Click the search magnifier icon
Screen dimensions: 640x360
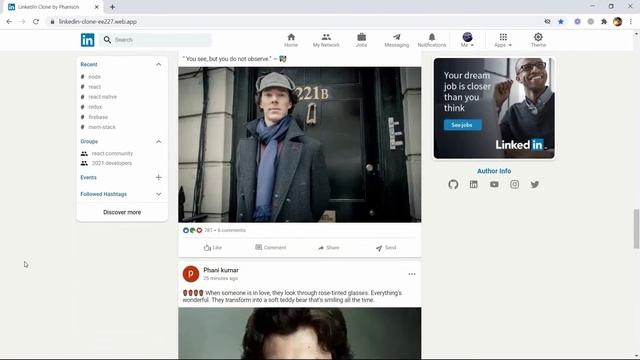(x=107, y=40)
